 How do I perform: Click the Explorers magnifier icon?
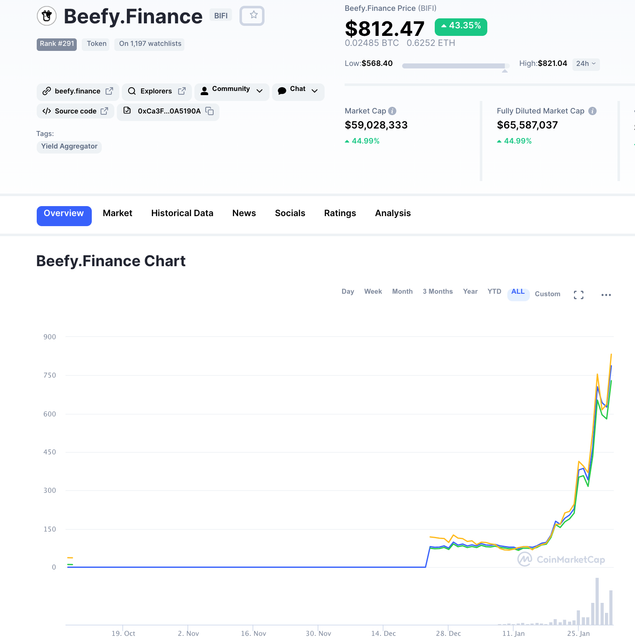pos(131,91)
